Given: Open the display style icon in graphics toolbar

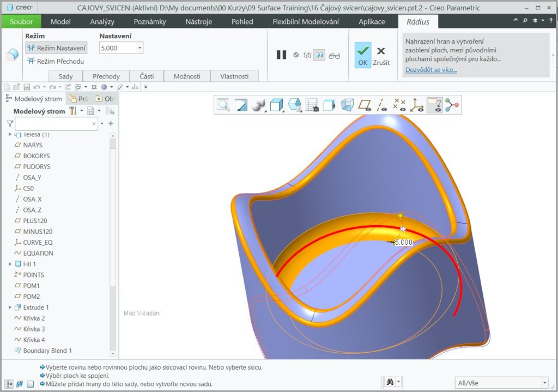Looking at the screenshot, I should click(258, 105).
